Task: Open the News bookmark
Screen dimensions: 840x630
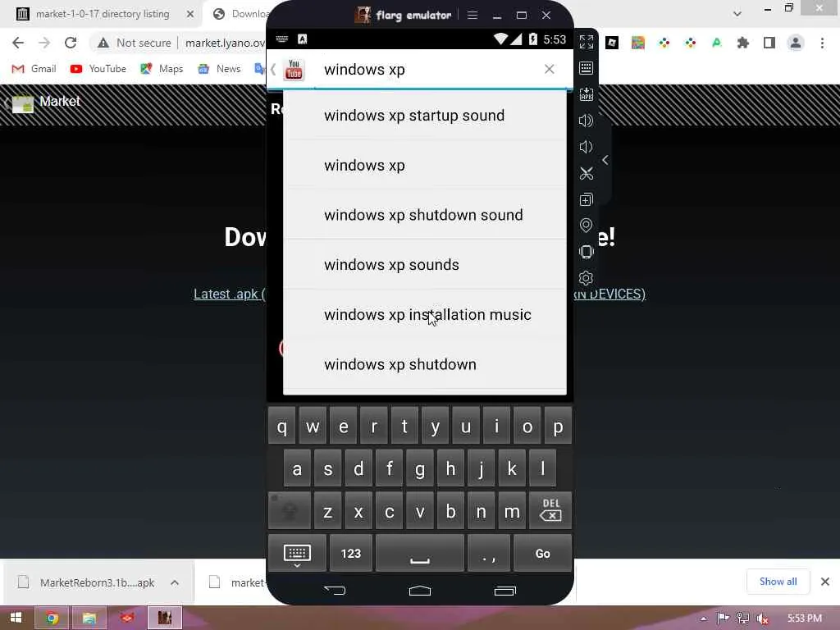Action: pyautogui.click(x=220, y=69)
